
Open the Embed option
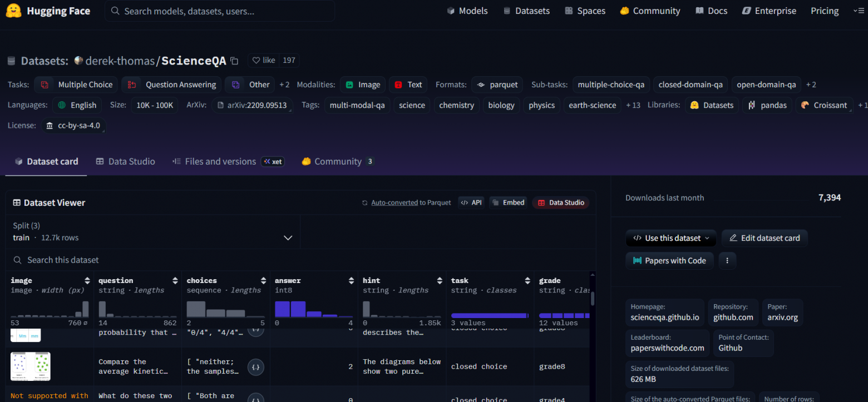pos(507,203)
